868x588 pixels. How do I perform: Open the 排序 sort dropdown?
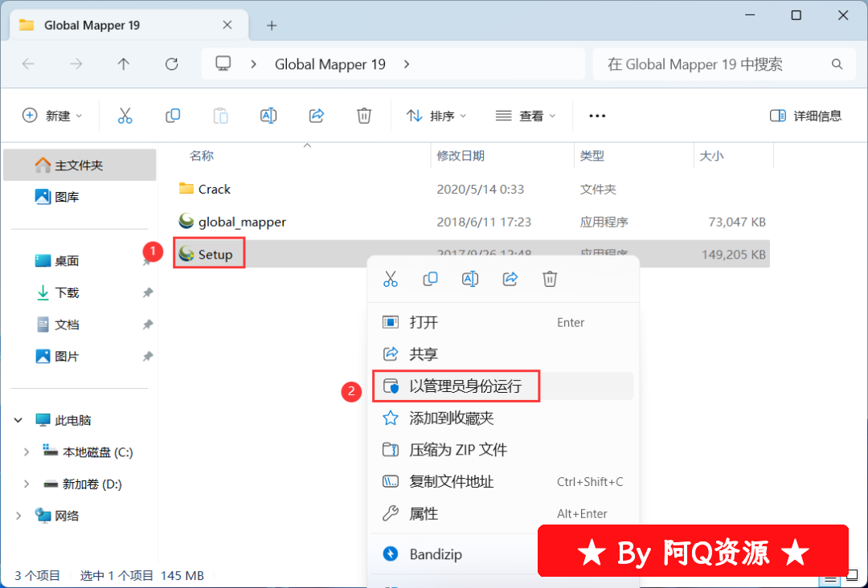tap(436, 116)
